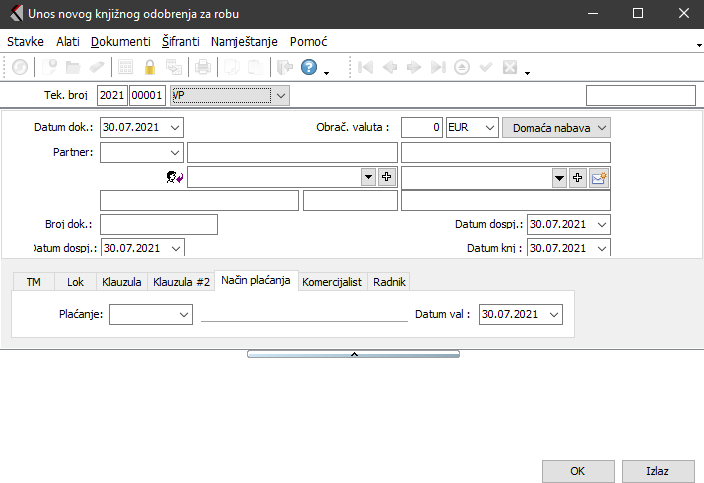Screen dimensions: 704x483
Task: Click the padlock icon in toolbar
Action: point(150,68)
